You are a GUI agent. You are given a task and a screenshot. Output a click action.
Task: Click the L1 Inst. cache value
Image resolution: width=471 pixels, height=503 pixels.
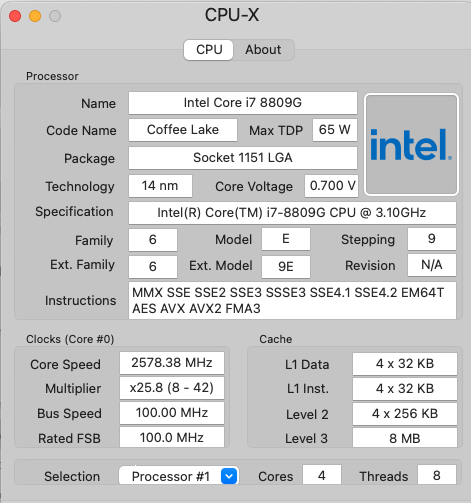point(405,389)
